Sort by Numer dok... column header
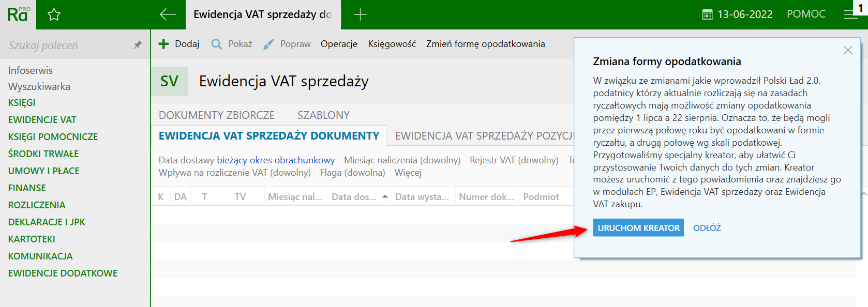 (486, 196)
